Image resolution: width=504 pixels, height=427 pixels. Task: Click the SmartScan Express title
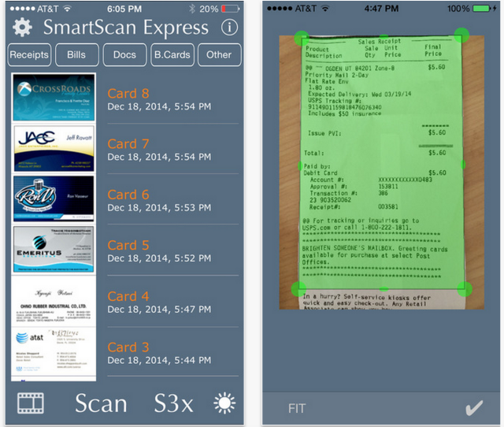click(126, 28)
